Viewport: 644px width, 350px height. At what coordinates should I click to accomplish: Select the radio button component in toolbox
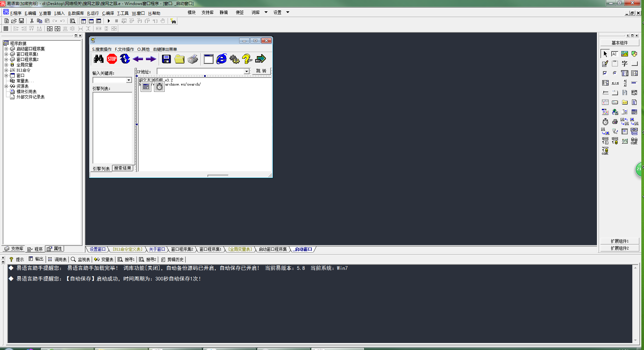[x=615, y=73]
